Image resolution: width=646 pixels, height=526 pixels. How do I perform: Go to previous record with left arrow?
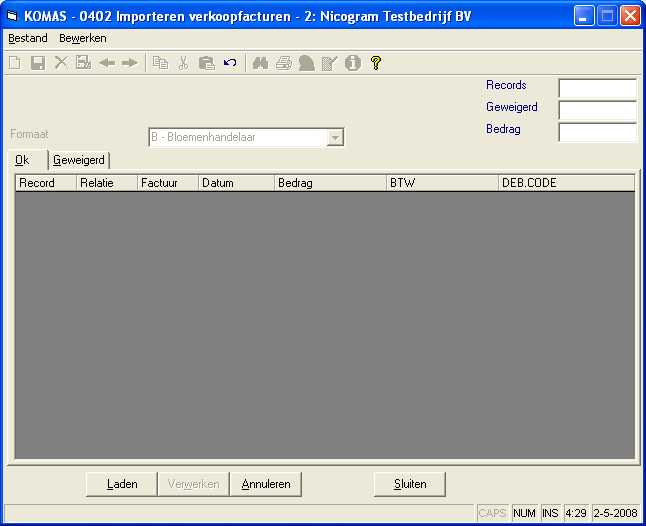click(107, 63)
